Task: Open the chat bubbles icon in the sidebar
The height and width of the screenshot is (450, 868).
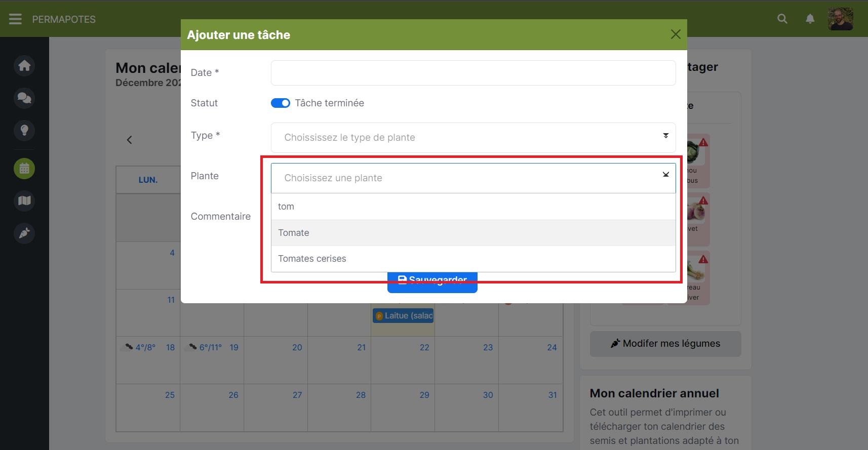Action: [24, 98]
